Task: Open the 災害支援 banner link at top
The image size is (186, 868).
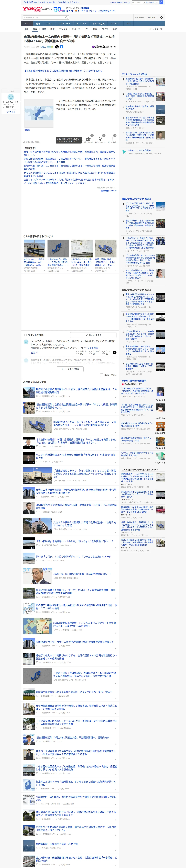Action: tap(51, 2)
